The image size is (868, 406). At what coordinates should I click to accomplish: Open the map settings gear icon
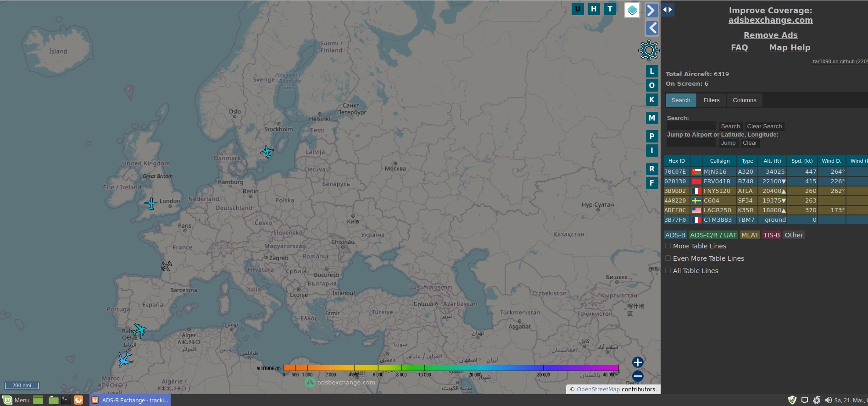point(649,50)
